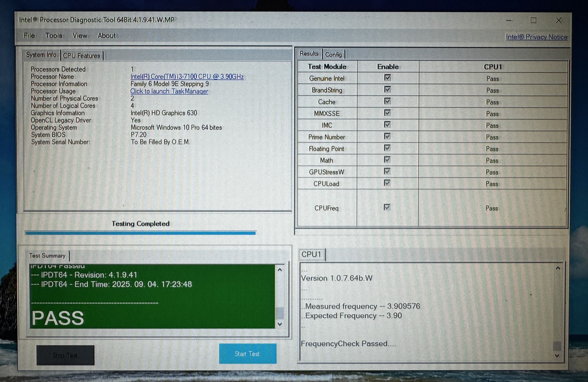Switch to the CPU Features tab

click(82, 56)
